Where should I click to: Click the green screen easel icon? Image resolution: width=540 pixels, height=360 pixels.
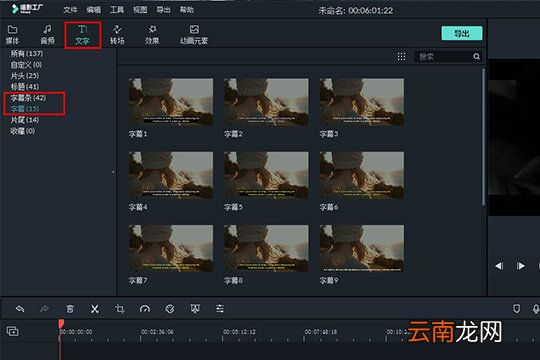195,309
